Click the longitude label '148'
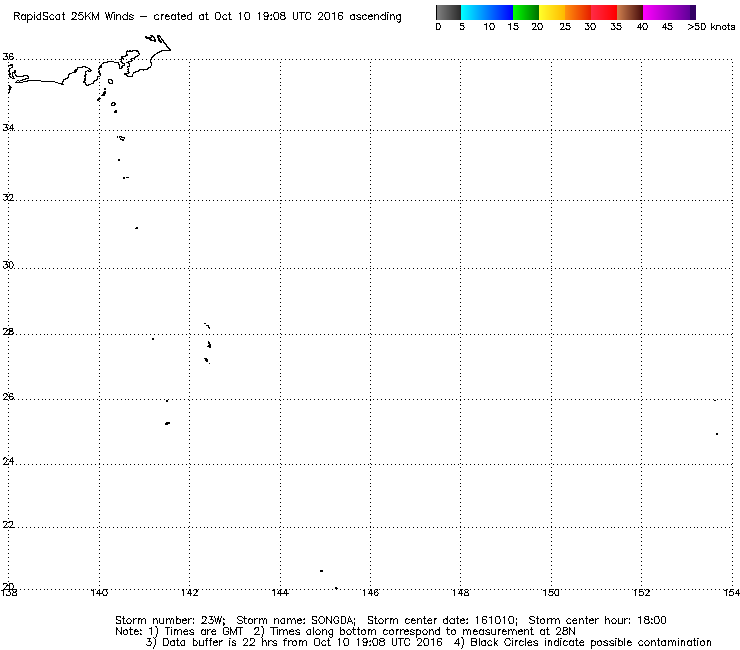The height and width of the screenshot is (650, 740). [461, 593]
